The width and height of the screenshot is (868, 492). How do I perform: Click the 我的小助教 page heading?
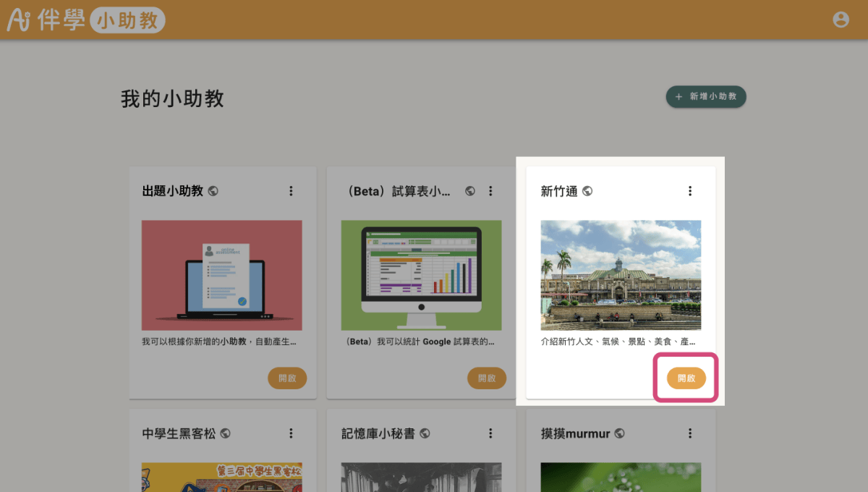(x=172, y=98)
